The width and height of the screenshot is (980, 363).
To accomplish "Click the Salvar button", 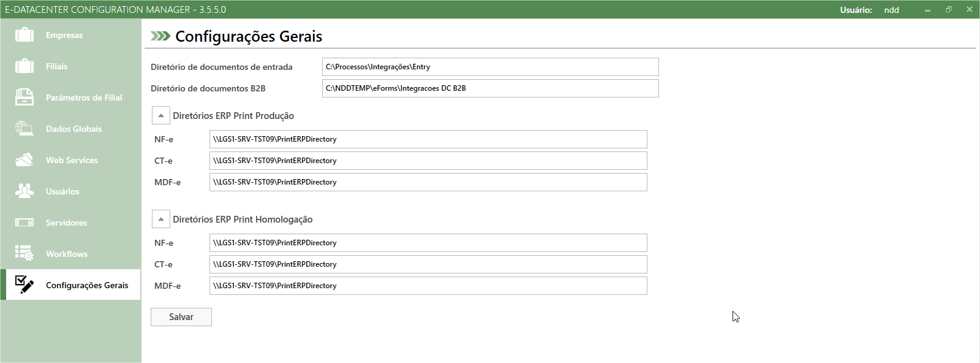I will pos(181,317).
